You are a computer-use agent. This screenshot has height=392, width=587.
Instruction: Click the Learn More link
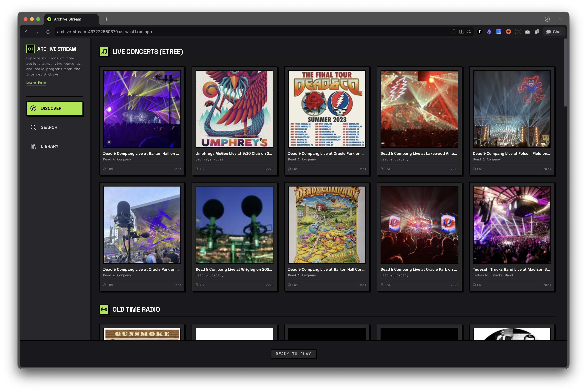(36, 83)
